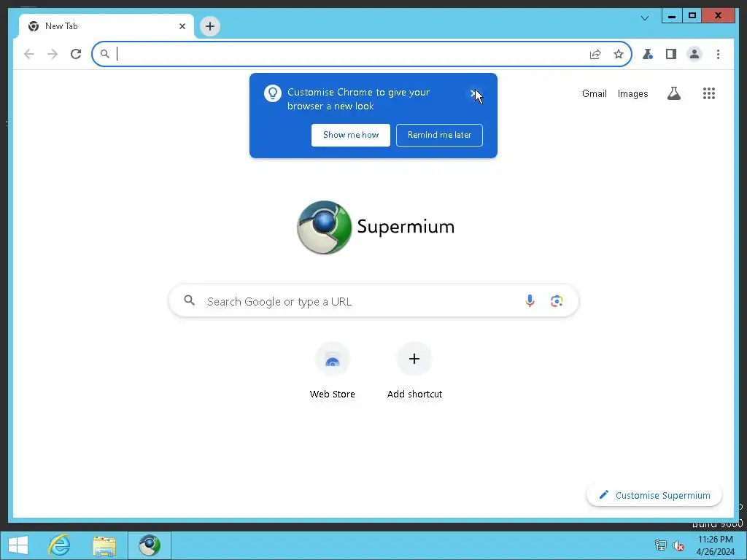Viewport: 747px width, 560px height.
Task: Start voice search with microphone icon
Action: (530, 300)
